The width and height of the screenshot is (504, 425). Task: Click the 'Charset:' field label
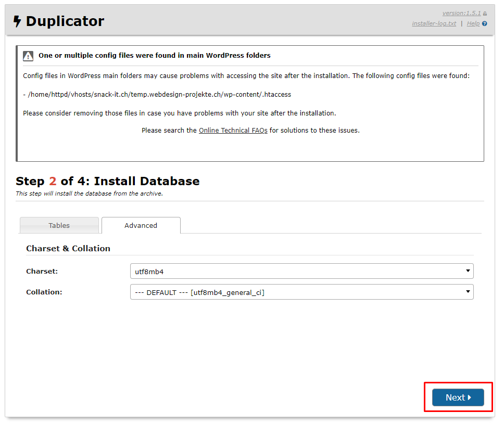(x=42, y=271)
